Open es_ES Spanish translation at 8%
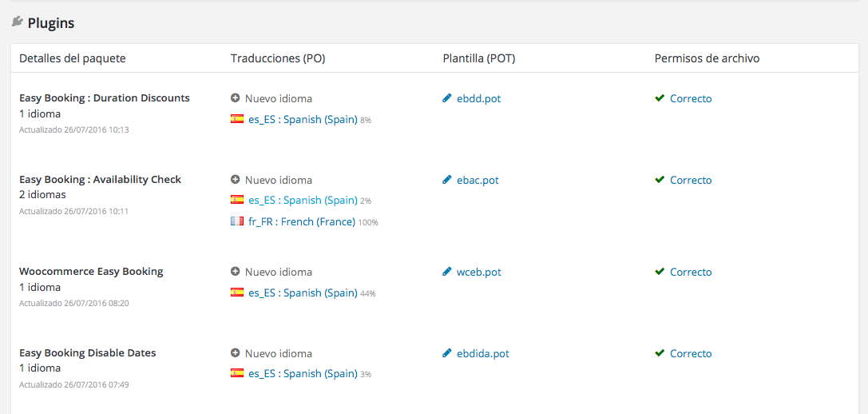The height and width of the screenshot is (414, 868). 303,119
